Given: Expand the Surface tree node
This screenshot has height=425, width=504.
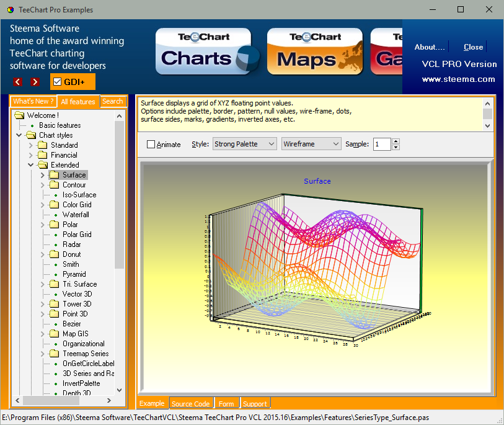Looking at the screenshot, I should [x=42, y=175].
